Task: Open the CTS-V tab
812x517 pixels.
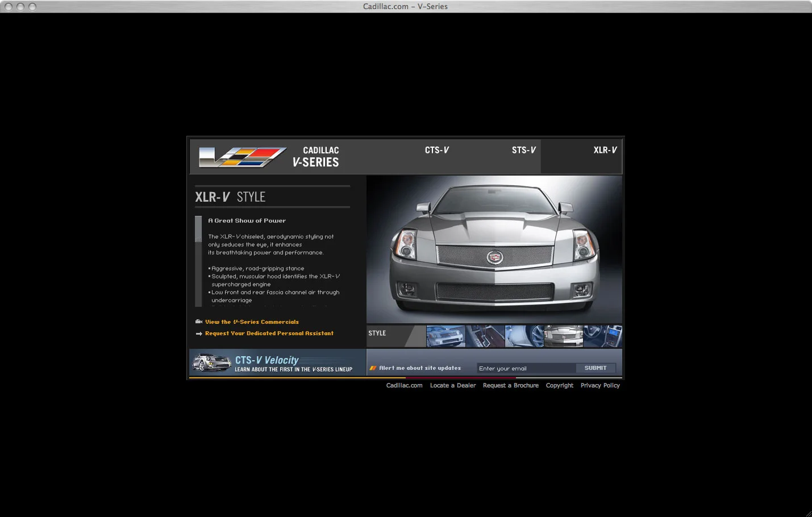Action: [437, 150]
